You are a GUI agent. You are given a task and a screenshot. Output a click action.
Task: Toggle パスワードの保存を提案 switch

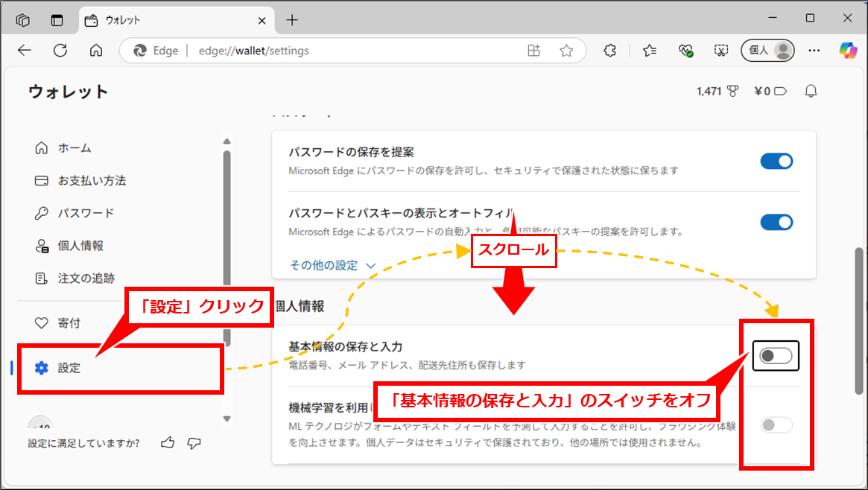coord(776,162)
